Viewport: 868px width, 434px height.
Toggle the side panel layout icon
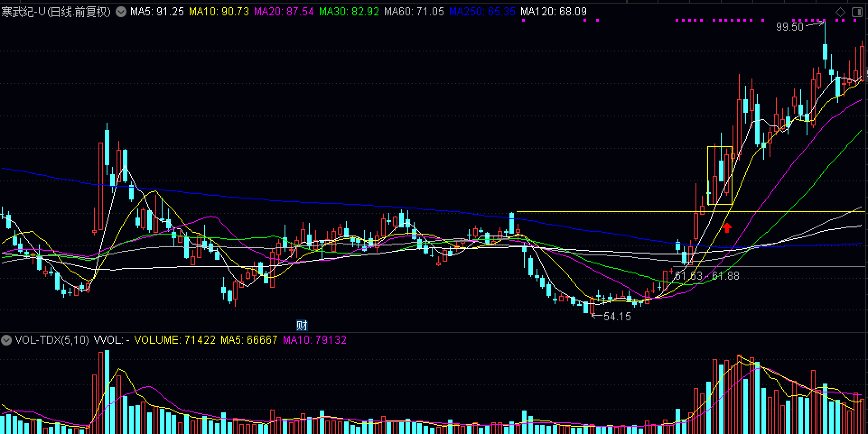[x=857, y=12]
